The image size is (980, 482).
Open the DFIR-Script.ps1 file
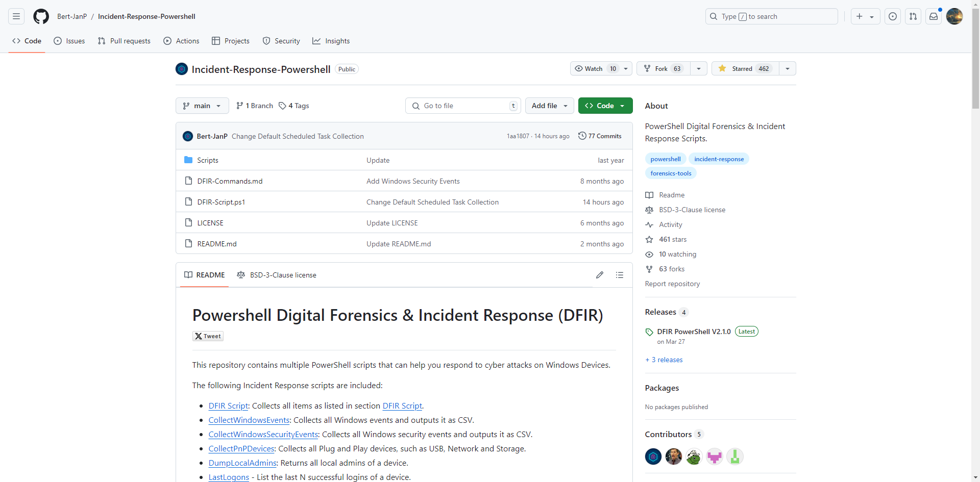point(221,202)
